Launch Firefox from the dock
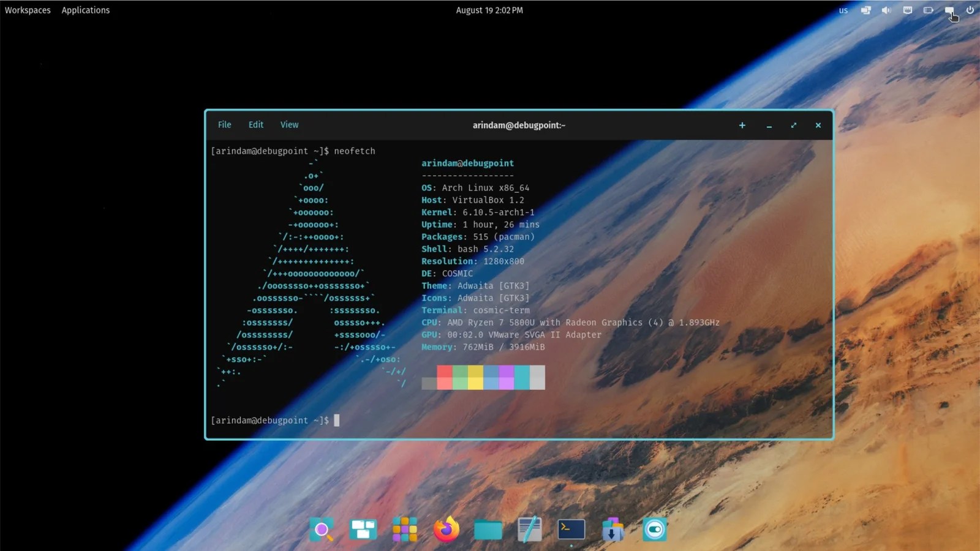980x551 pixels. tap(447, 530)
